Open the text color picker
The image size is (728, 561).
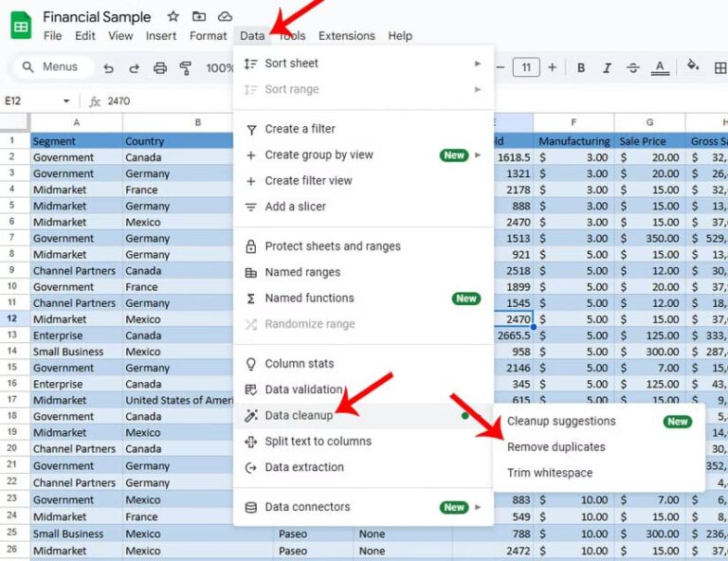coord(660,68)
